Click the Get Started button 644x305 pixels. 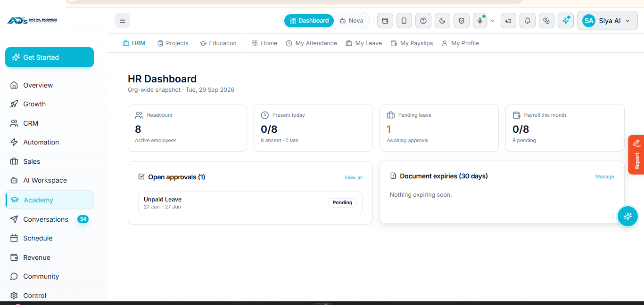point(50,57)
